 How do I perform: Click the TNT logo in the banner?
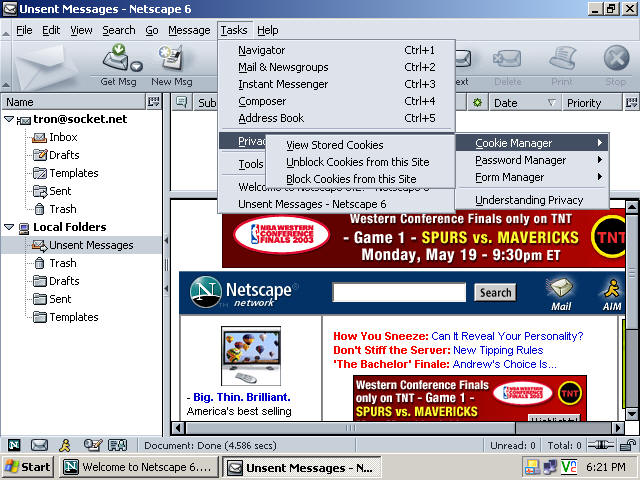(x=608, y=237)
